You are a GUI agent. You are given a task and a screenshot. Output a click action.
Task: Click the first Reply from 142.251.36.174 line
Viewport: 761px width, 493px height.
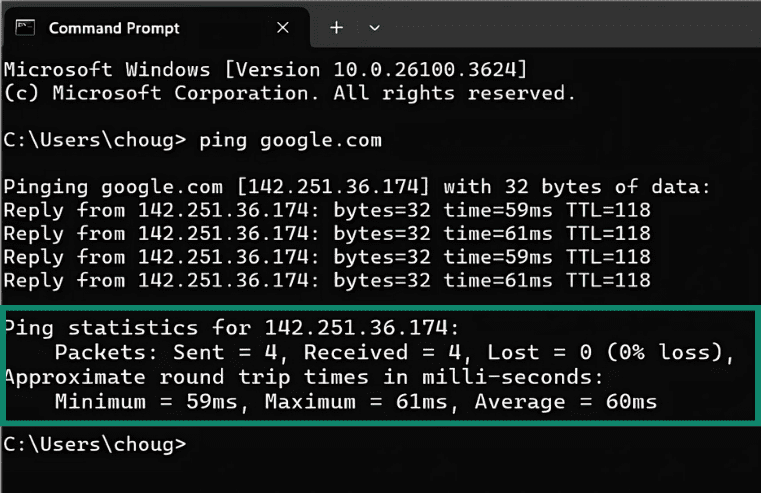click(327, 210)
